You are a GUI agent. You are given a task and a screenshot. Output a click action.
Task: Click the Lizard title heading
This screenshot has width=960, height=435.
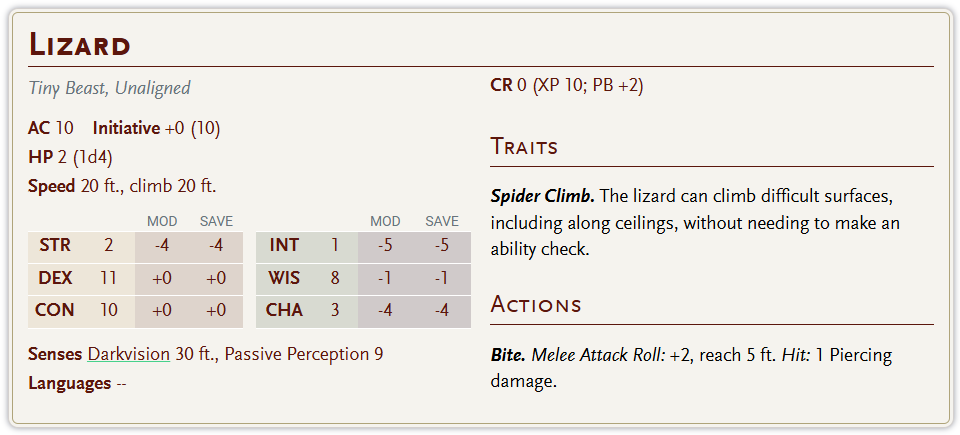point(80,45)
